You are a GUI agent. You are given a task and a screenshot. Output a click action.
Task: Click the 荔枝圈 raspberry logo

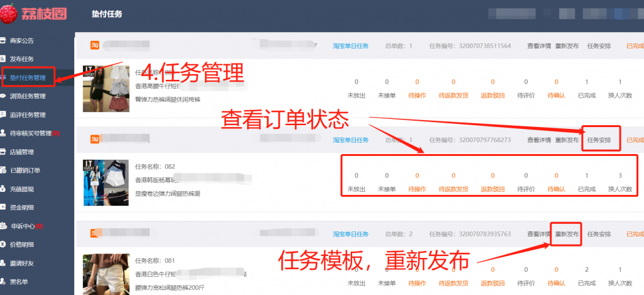[8, 13]
